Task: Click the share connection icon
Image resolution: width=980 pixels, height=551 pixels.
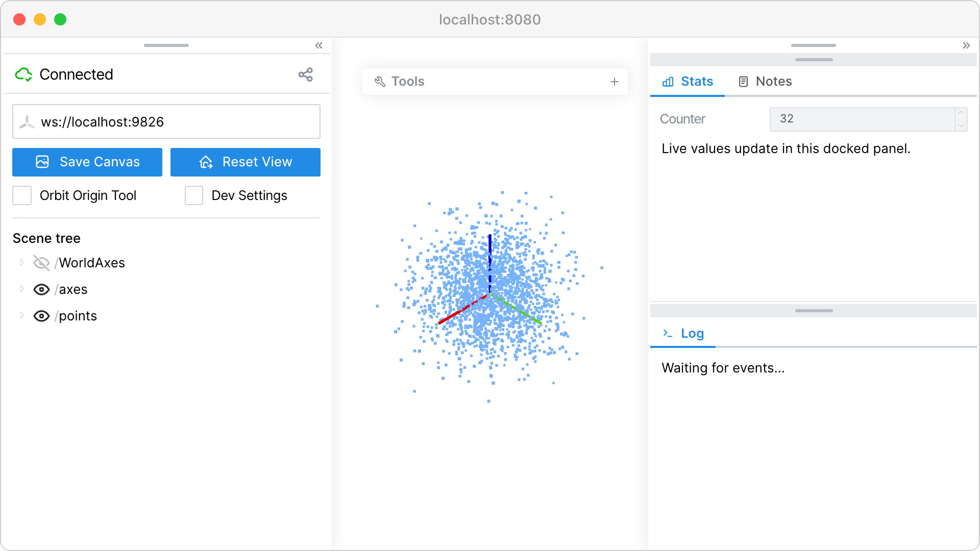Action: (306, 74)
